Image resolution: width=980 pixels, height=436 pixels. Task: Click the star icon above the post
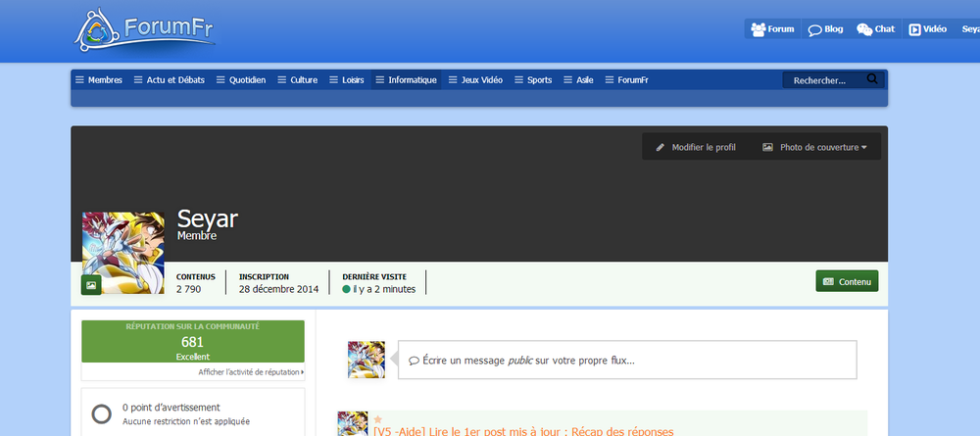[x=378, y=419]
